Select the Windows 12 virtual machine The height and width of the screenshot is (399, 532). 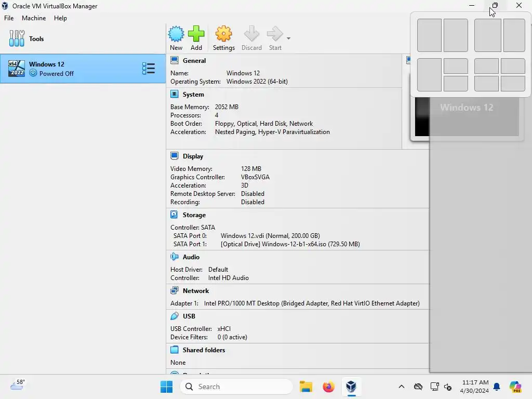83,69
